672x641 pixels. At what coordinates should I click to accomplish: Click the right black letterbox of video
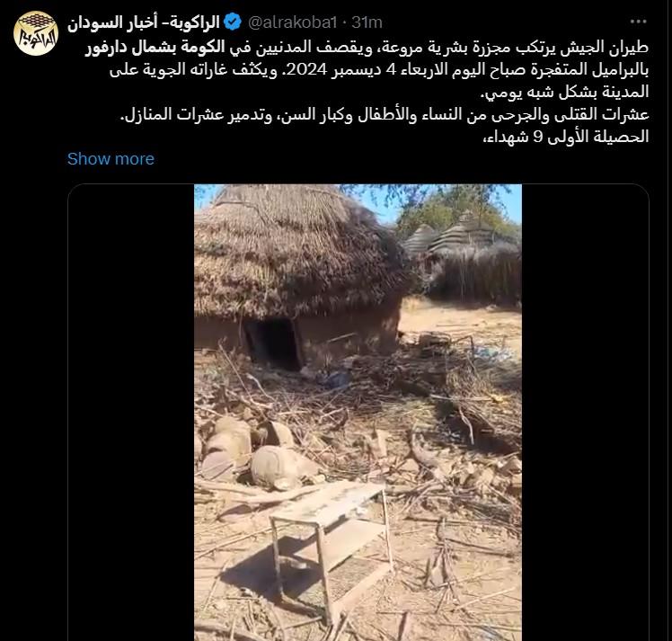(585, 413)
